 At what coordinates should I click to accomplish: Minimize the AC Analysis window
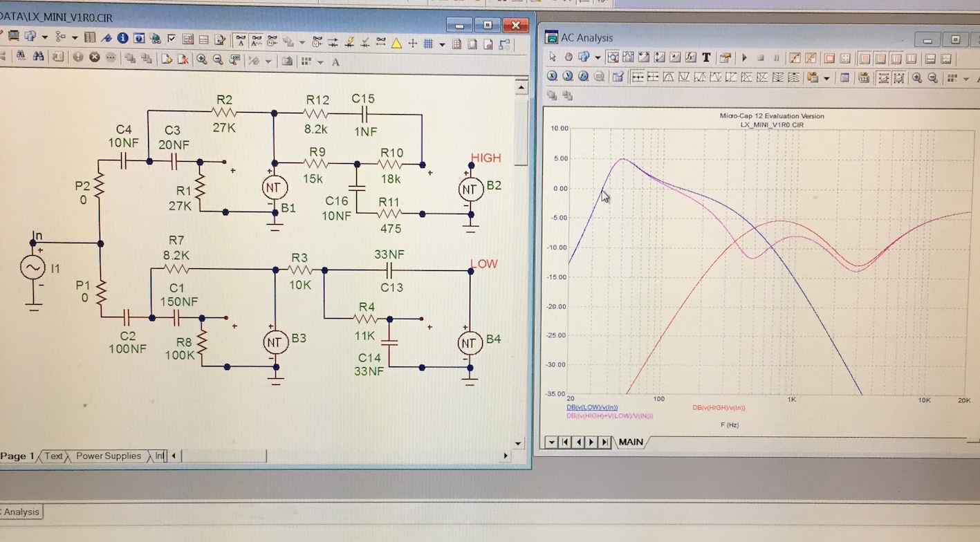point(928,39)
